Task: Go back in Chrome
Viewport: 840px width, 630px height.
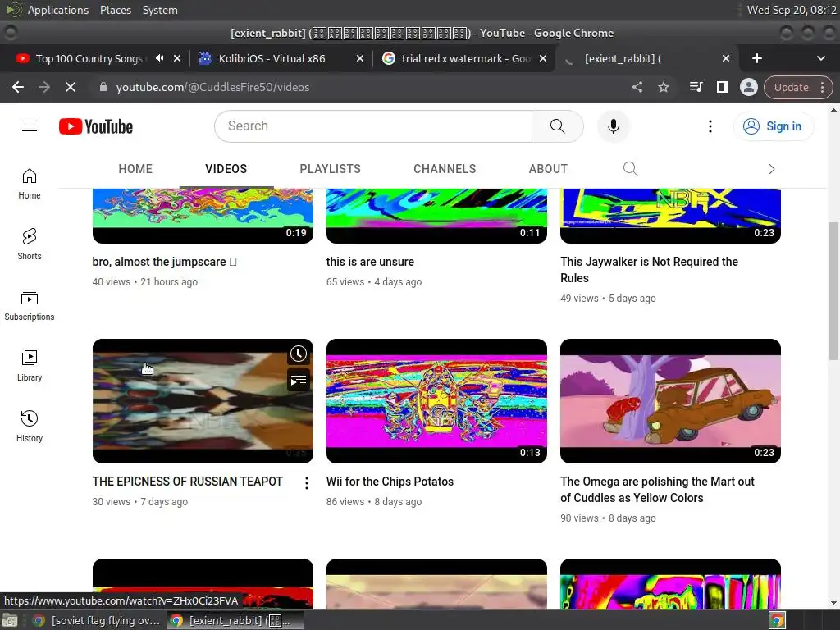Action: click(x=18, y=87)
